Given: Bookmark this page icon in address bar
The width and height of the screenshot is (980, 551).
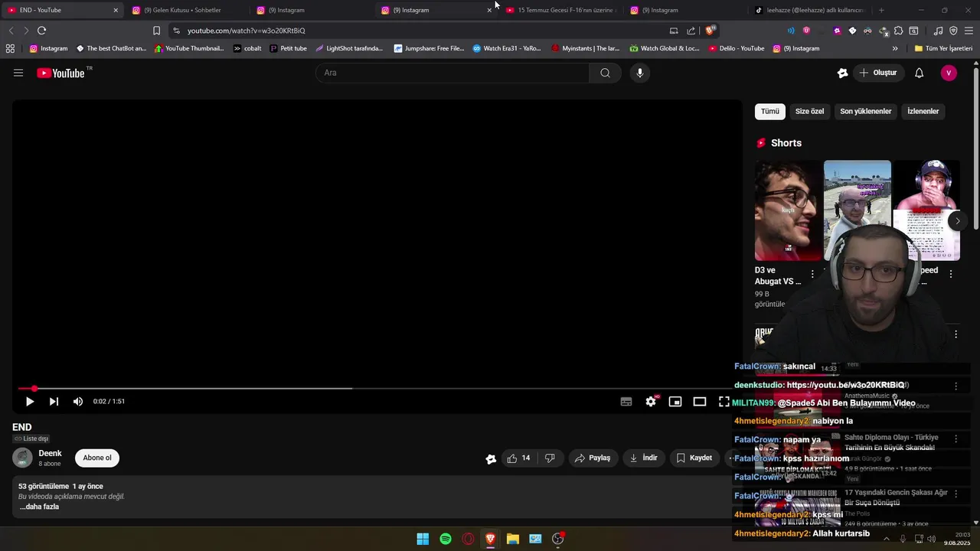Looking at the screenshot, I should tap(156, 31).
